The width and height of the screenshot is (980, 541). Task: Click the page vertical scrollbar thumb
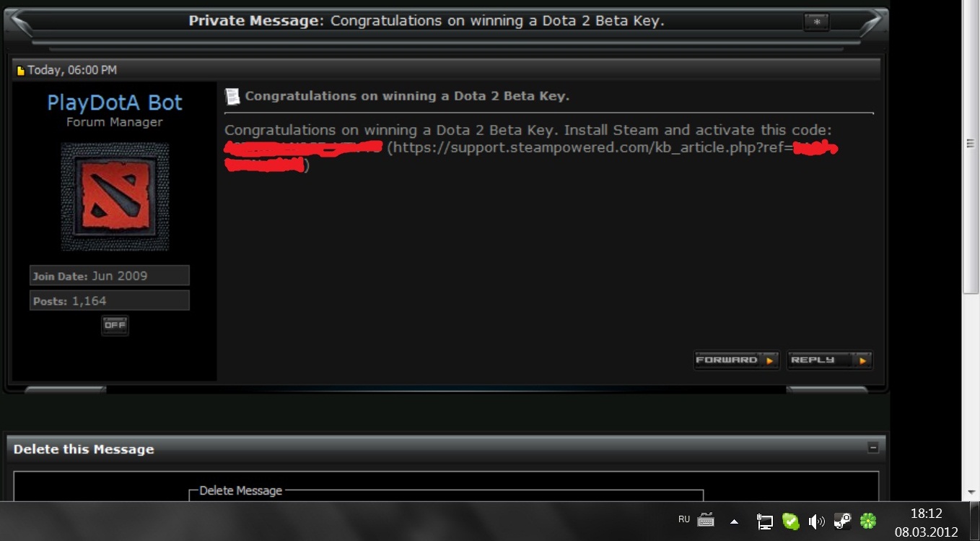point(971,144)
